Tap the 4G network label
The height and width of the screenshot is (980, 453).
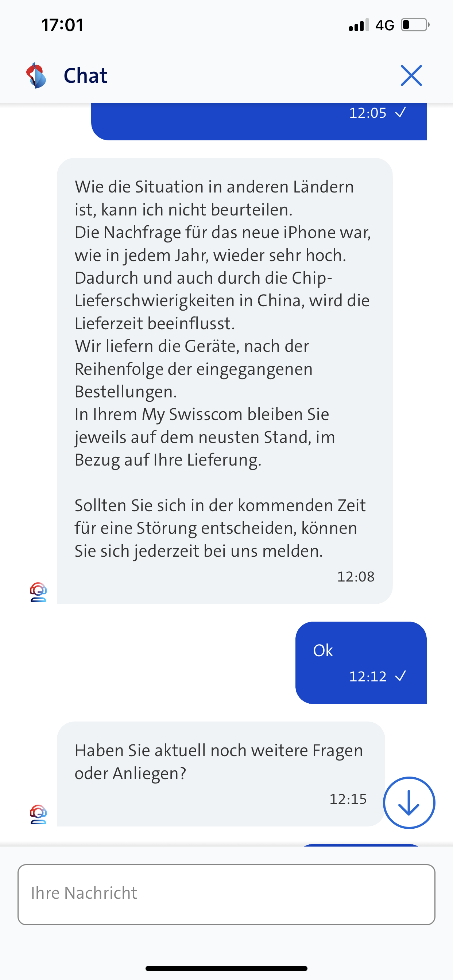tap(384, 26)
